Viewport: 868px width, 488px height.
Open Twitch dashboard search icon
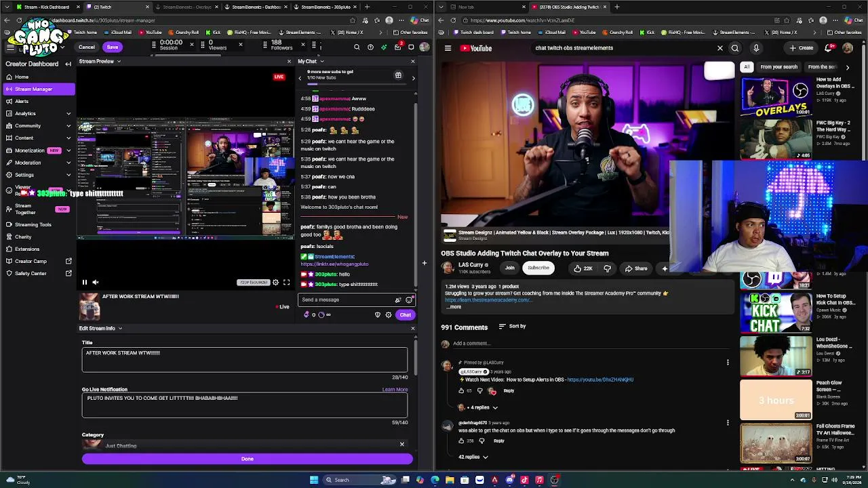357,47
